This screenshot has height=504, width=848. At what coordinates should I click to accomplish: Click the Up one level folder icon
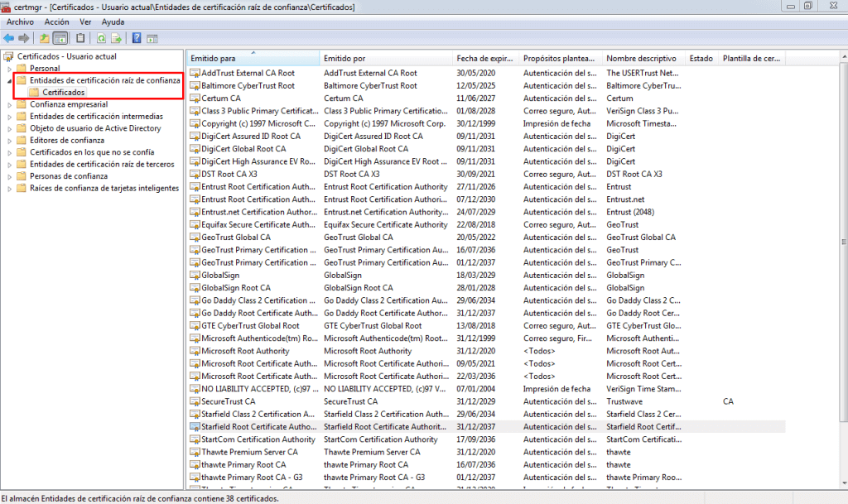45,38
